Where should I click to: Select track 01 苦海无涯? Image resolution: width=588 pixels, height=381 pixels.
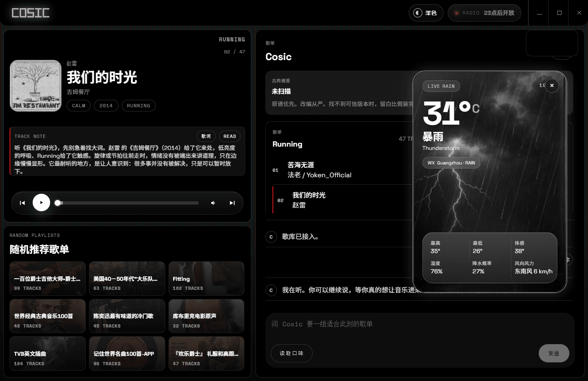pos(342,170)
